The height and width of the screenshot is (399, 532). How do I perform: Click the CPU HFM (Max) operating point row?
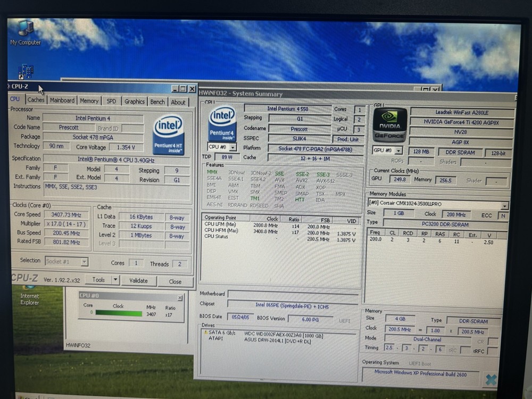tap(280, 232)
